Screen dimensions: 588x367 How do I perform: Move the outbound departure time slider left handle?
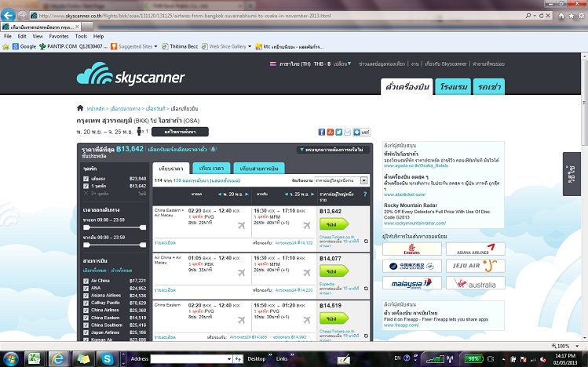pos(86,227)
